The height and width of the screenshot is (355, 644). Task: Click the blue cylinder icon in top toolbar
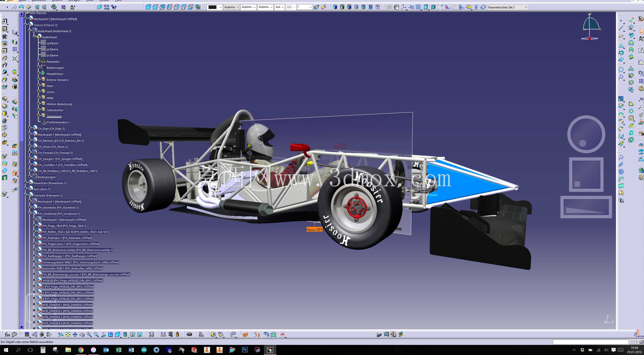click(x=335, y=7)
